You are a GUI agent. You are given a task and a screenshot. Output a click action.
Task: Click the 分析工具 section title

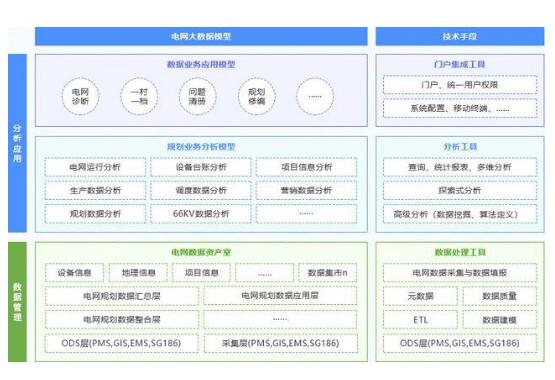460,146
